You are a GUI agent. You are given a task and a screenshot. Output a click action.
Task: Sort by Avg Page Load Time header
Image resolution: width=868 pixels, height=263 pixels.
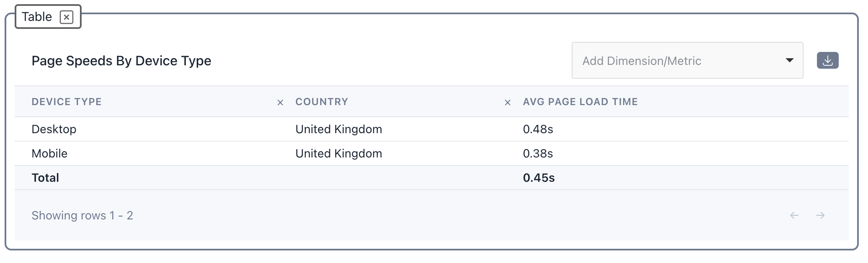pos(580,102)
